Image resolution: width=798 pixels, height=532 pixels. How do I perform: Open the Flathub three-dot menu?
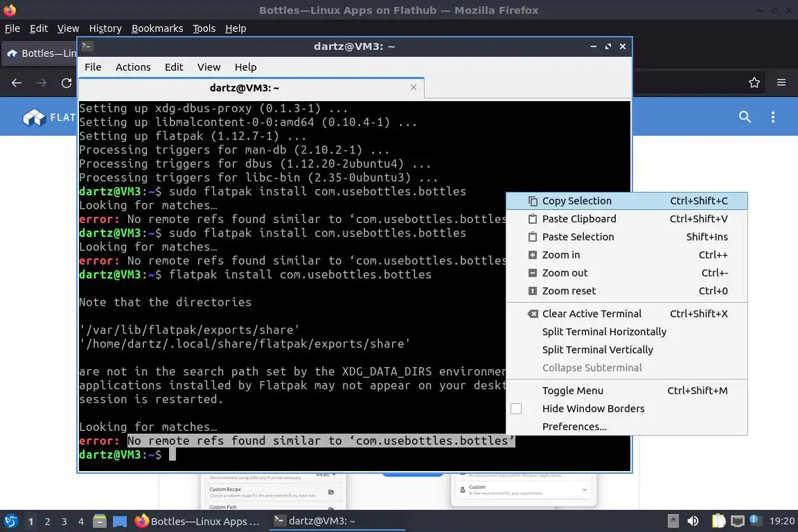pos(772,117)
